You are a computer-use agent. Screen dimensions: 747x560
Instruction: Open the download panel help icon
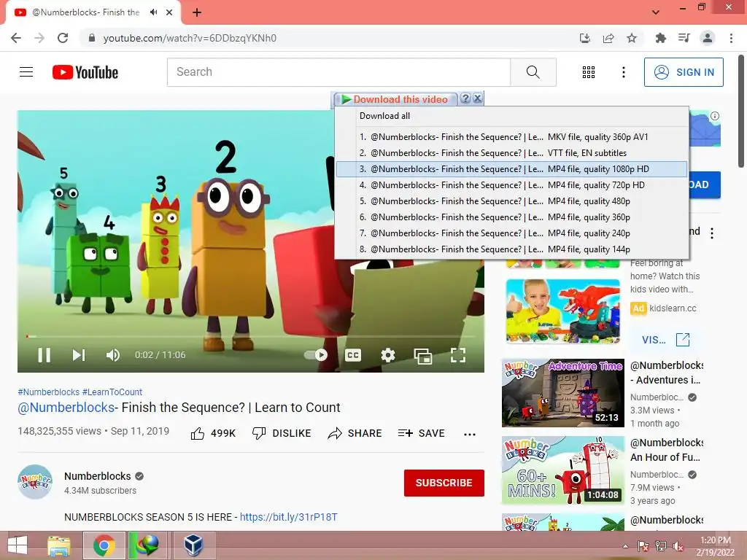[465, 98]
